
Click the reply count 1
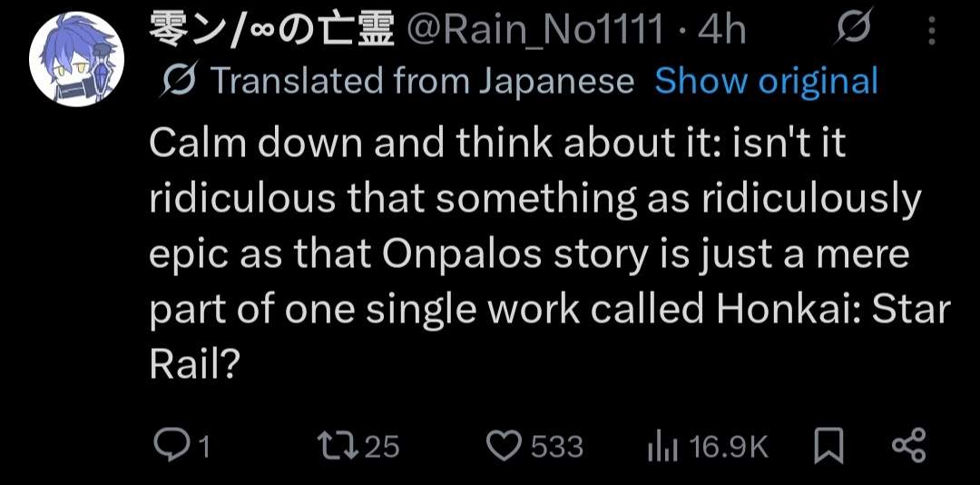203,448
